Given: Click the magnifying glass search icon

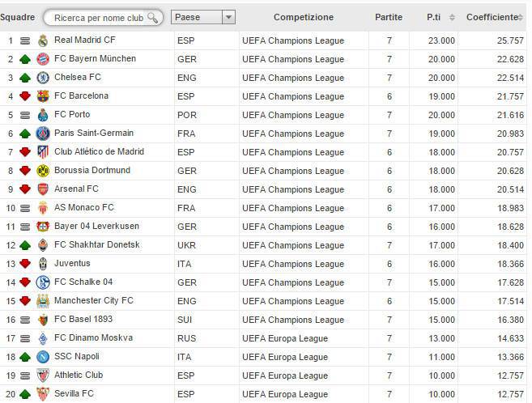Looking at the screenshot, I should (x=153, y=18).
